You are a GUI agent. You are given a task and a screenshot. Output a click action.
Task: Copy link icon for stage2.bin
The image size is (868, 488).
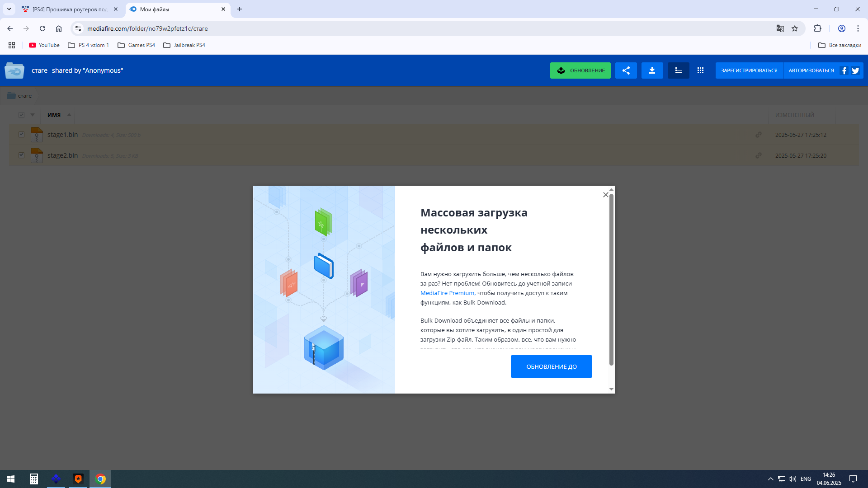(x=758, y=155)
